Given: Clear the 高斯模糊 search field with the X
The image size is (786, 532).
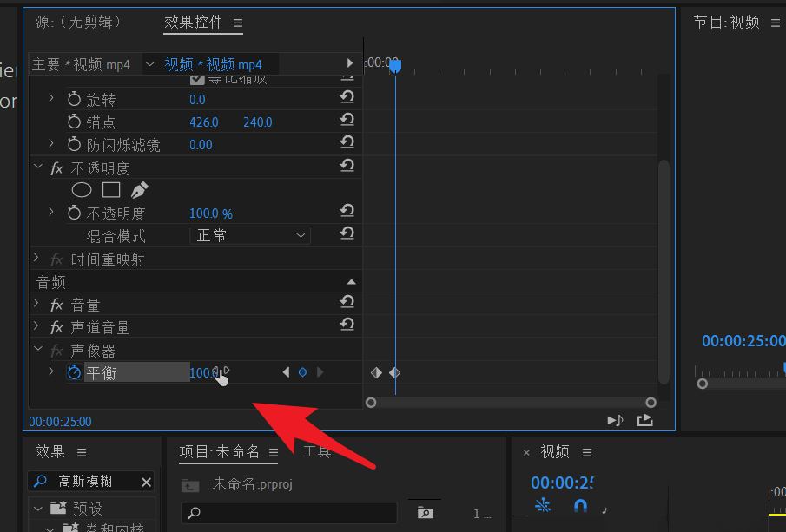Looking at the screenshot, I should click(146, 481).
